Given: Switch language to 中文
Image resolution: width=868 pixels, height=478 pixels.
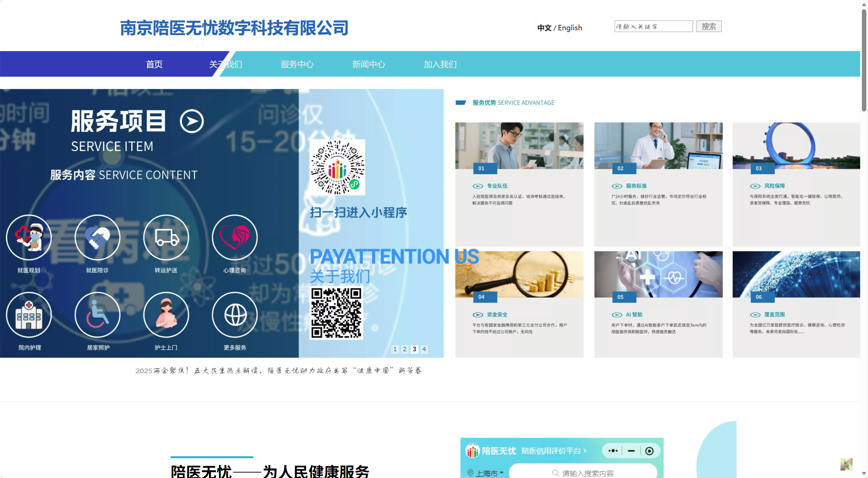Looking at the screenshot, I should [544, 28].
